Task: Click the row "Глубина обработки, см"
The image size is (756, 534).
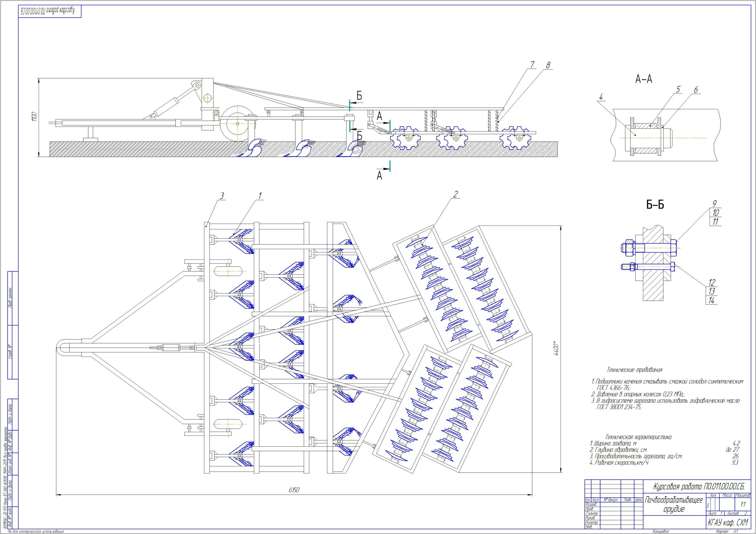Action: coord(619,450)
